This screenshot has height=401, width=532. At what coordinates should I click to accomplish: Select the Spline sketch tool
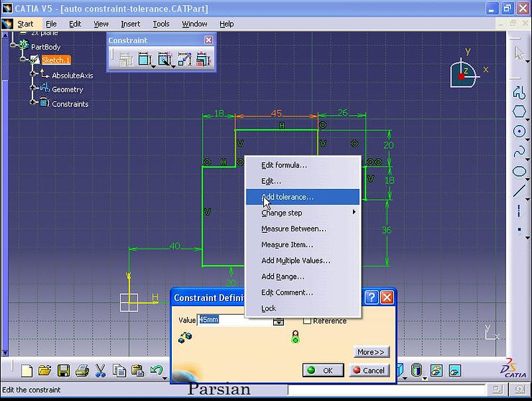(519, 152)
